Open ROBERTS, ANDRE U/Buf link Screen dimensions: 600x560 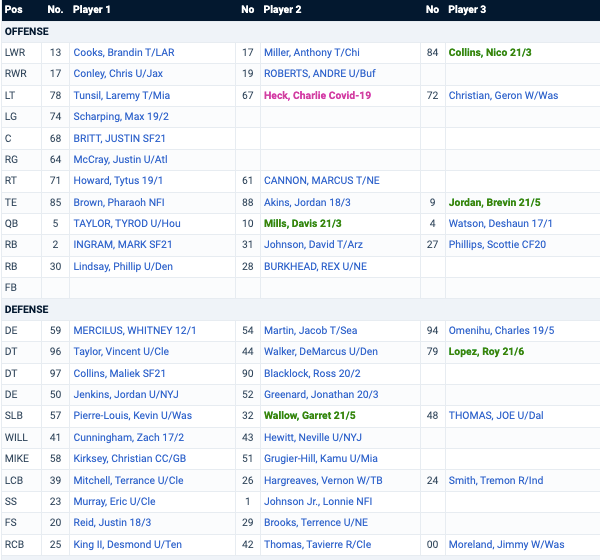coord(320,73)
